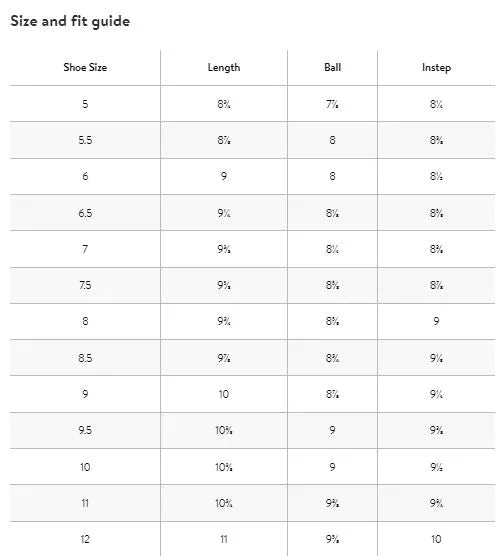Image resolution: width=497 pixels, height=556 pixels.
Task: Select the shoe size 12 cell
Action: tap(85, 539)
